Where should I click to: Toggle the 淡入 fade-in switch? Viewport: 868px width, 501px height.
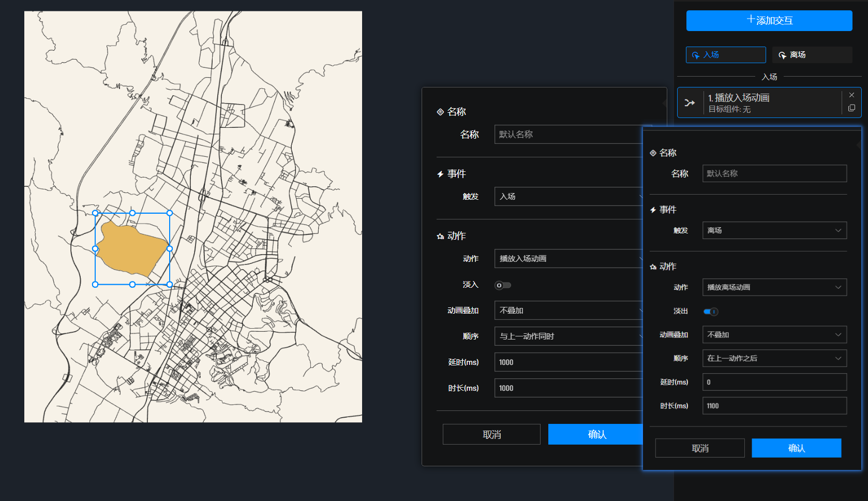click(503, 285)
